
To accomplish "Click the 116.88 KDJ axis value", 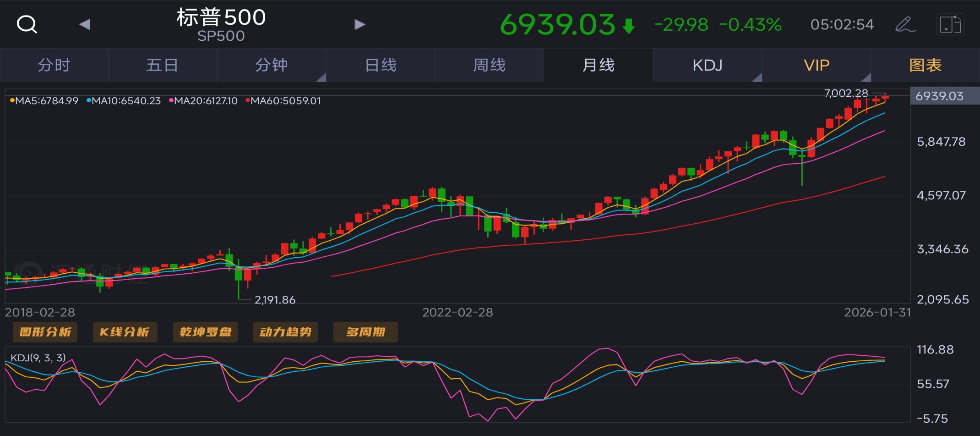I will (x=935, y=350).
